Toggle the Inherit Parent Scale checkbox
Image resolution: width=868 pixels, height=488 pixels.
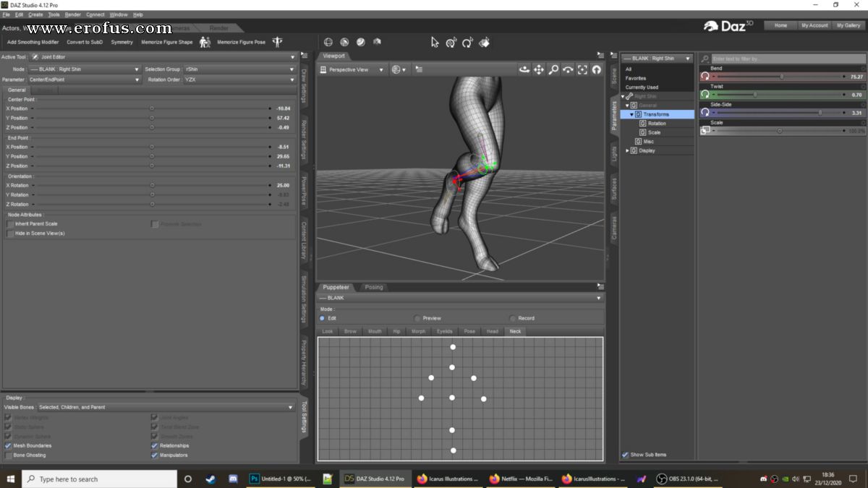pyautogui.click(x=10, y=224)
